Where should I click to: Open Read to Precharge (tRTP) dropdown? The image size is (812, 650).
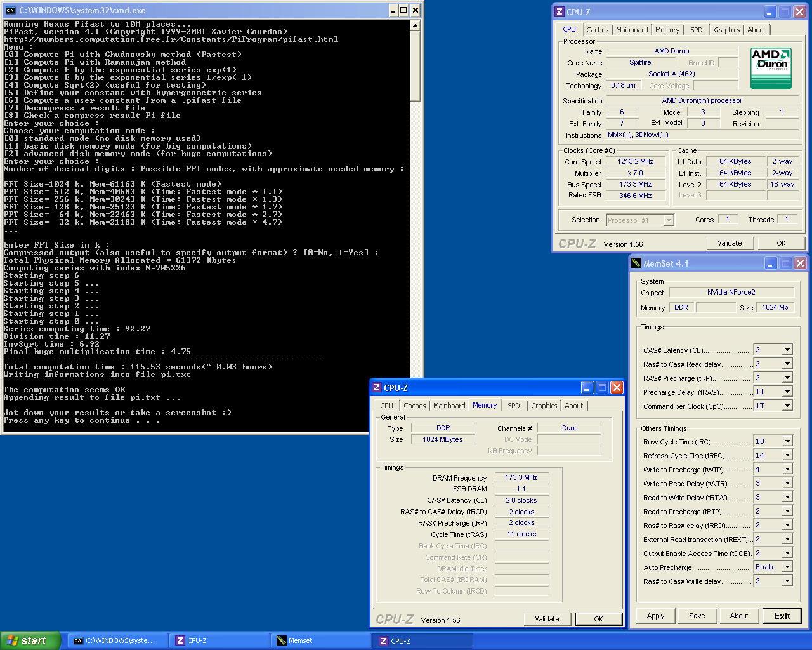point(787,511)
